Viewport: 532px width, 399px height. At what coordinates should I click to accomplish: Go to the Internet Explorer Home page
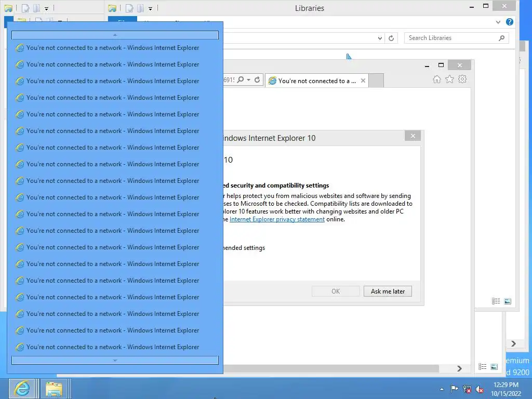click(x=436, y=79)
